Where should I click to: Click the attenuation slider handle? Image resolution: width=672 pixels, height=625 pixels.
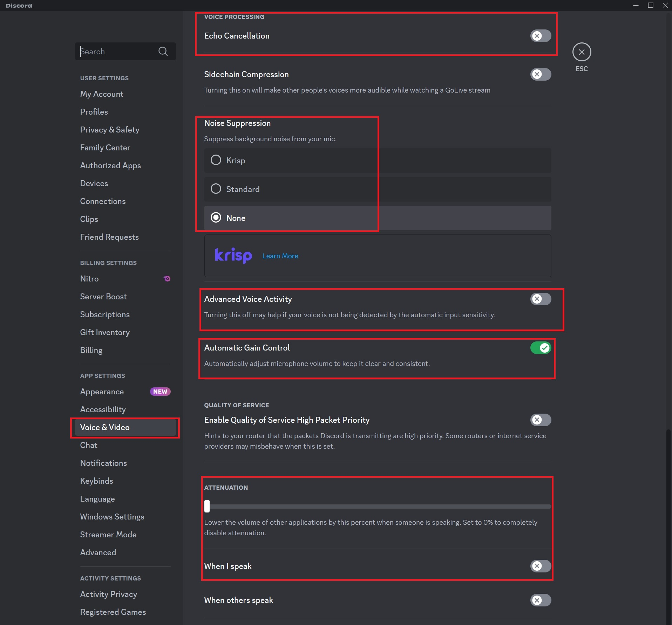click(207, 506)
